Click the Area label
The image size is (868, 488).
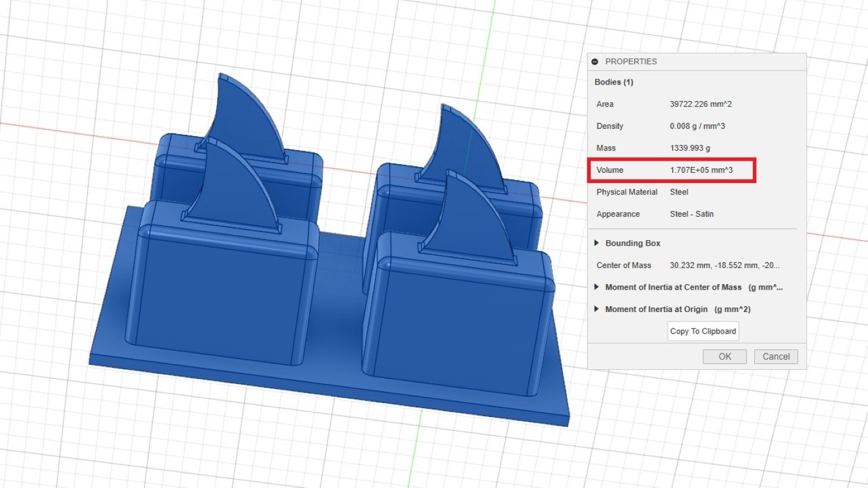pos(605,104)
